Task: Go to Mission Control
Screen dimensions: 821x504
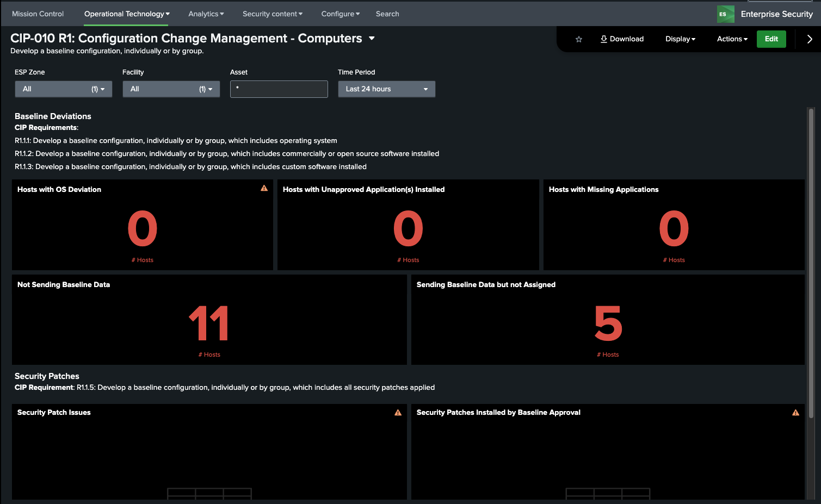Action: (38, 14)
